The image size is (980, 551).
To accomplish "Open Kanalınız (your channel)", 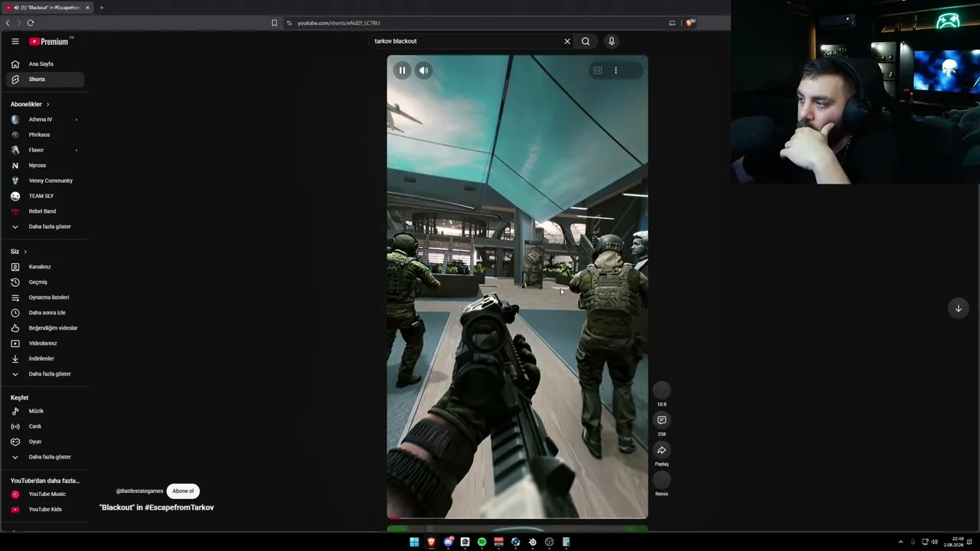I will (46, 267).
